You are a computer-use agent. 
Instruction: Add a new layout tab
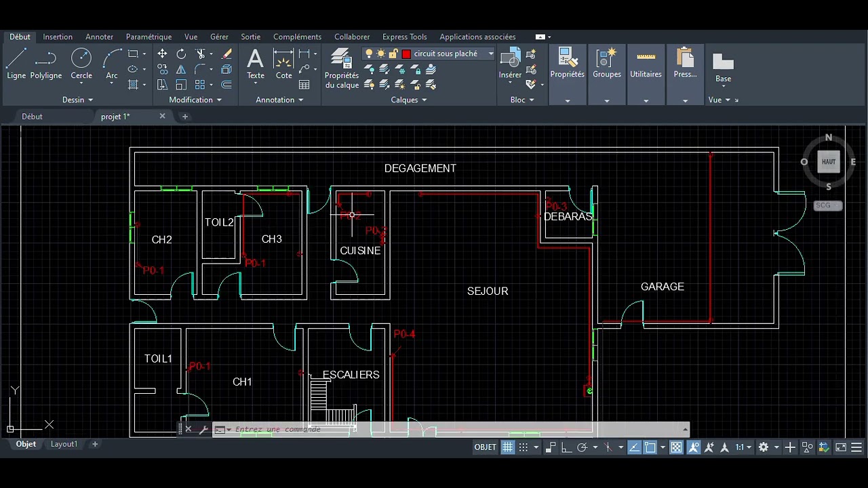click(x=95, y=444)
